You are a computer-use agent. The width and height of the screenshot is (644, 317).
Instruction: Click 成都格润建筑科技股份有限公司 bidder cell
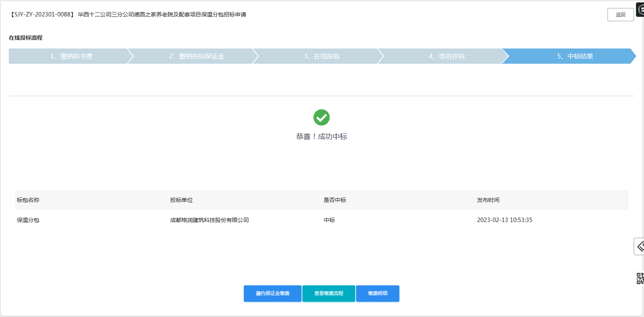209,220
